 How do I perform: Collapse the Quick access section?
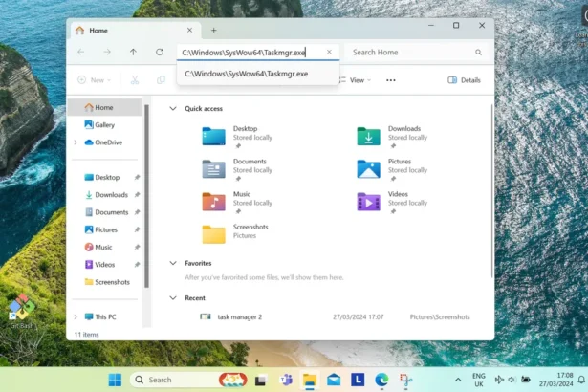click(173, 108)
